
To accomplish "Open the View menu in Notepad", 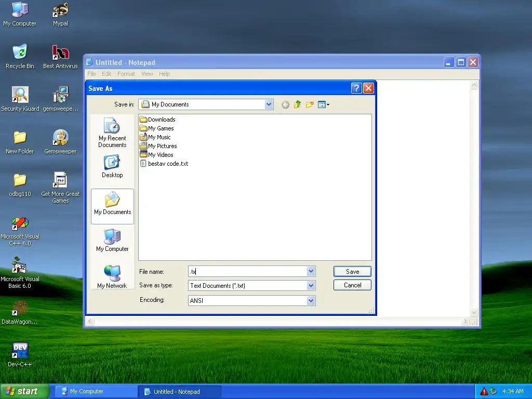I will point(147,74).
